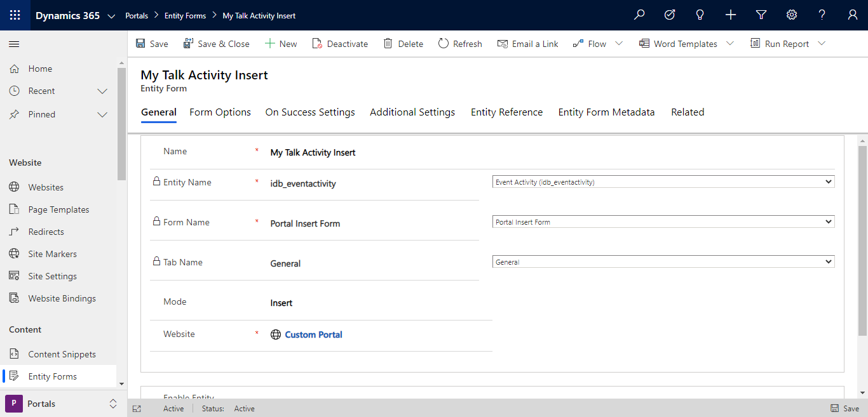This screenshot has width=868, height=417.
Task: Open the settings gear in the header
Action: click(791, 14)
